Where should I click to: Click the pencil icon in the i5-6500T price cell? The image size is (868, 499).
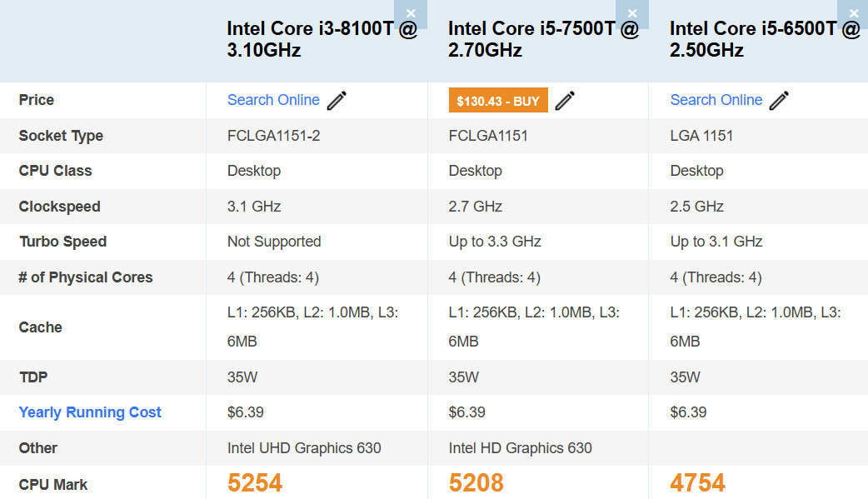click(x=779, y=101)
